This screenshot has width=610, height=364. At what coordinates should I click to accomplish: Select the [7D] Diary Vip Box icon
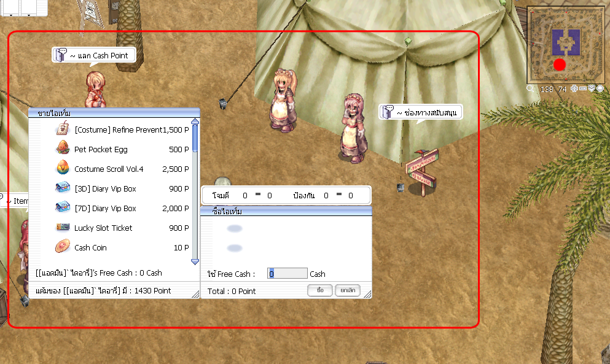coord(62,208)
